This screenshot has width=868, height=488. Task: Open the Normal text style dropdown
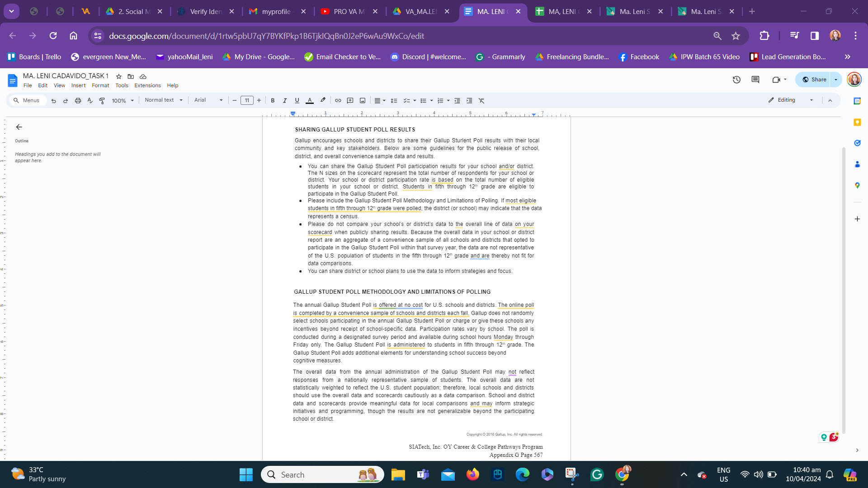pyautogui.click(x=163, y=100)
